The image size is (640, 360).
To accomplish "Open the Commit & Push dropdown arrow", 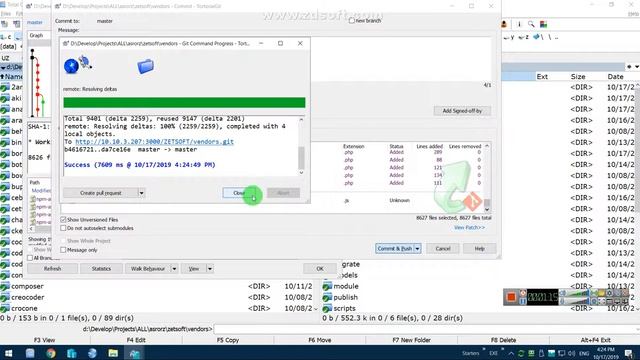I will click(417, 249).
